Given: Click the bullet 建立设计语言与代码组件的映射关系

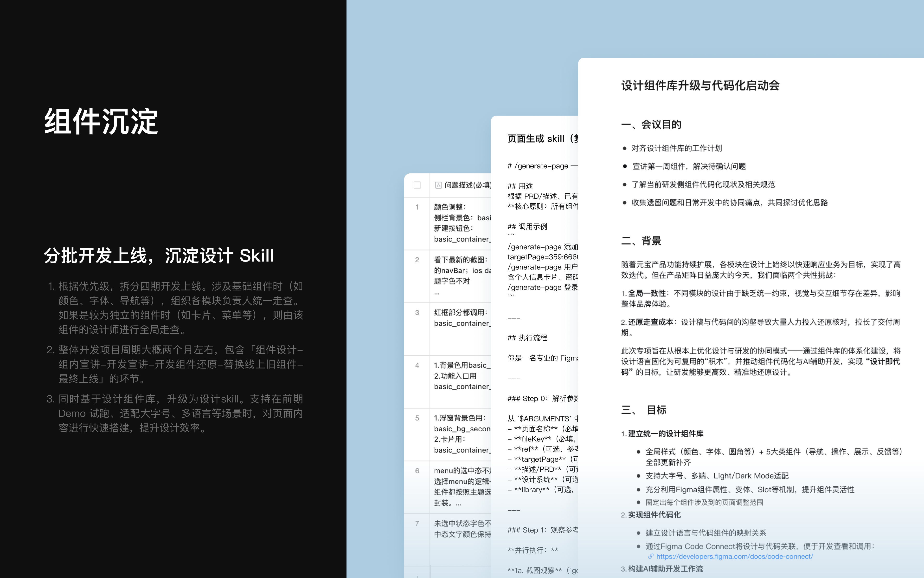Looking at the screenshot, I should (x=706, y=533).
